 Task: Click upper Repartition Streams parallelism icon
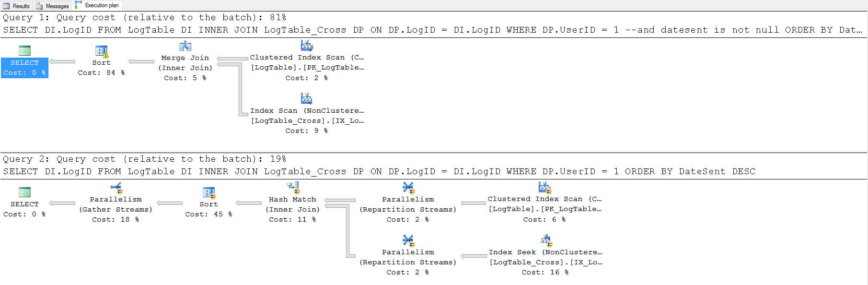pyautogui.click(x=408, y=188)
